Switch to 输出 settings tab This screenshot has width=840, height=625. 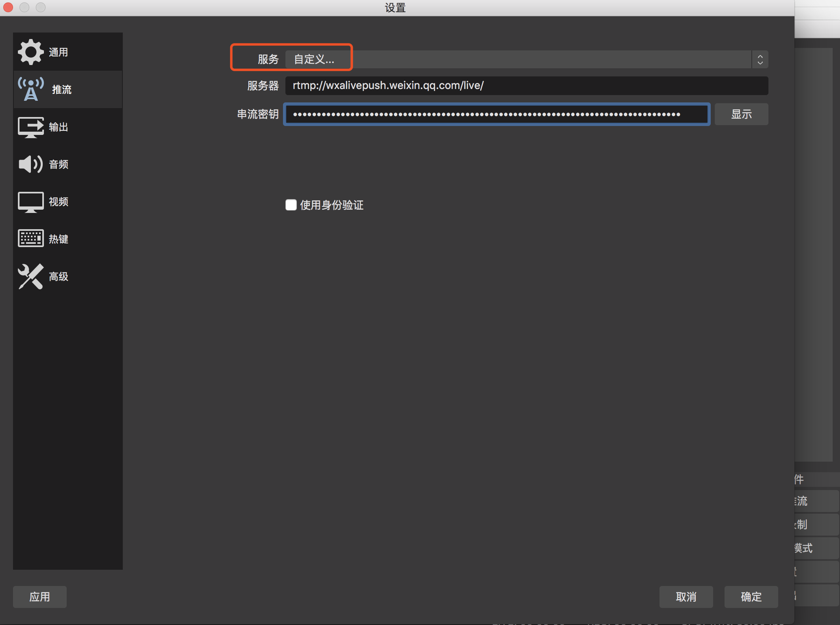(x=68, y=127)
